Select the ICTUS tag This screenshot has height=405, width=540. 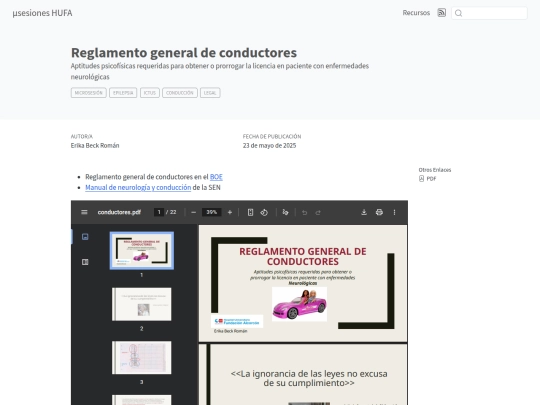[x=149, y=93]
